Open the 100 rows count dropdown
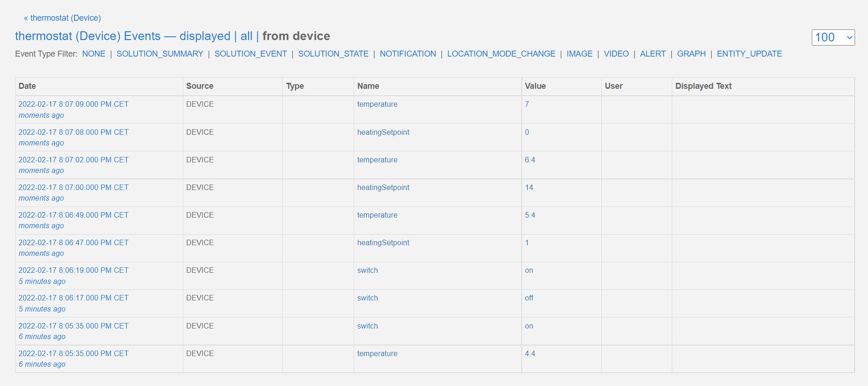 833,38
